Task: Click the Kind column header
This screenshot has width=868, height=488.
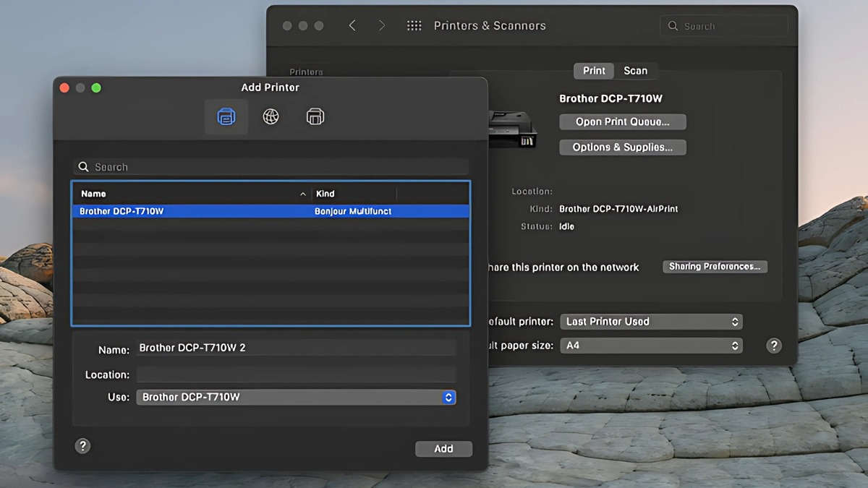Action: pos(354,194)
